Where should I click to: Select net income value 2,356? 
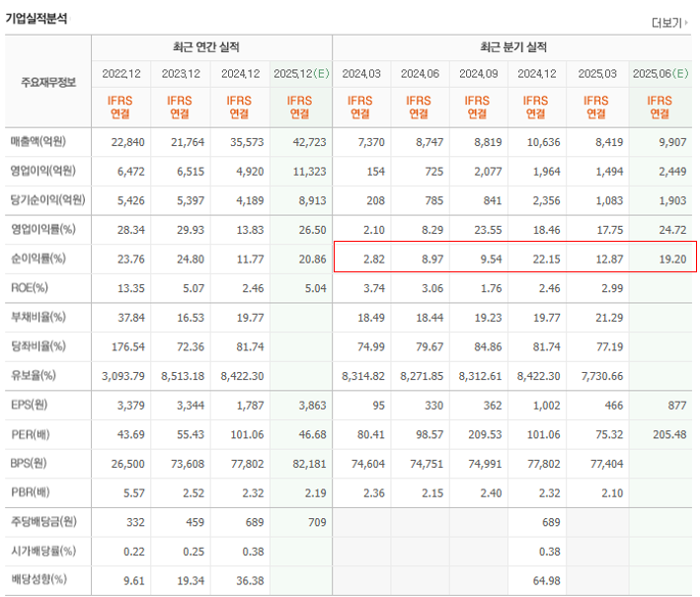(x=546, y=200)
